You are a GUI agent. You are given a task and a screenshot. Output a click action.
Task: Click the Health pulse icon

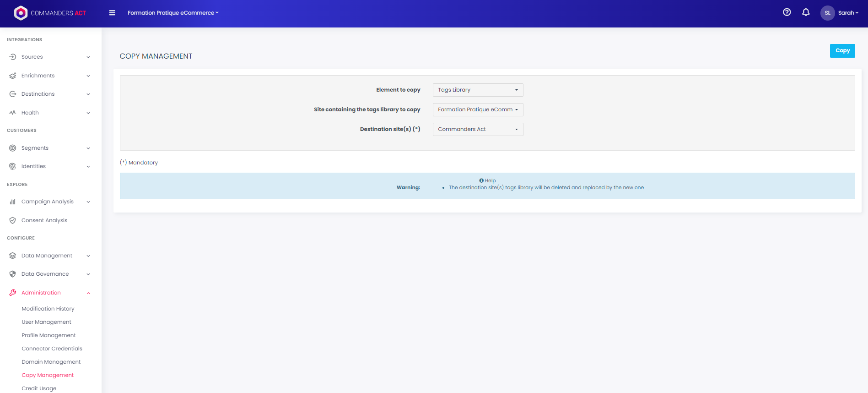tap(13, 113)
